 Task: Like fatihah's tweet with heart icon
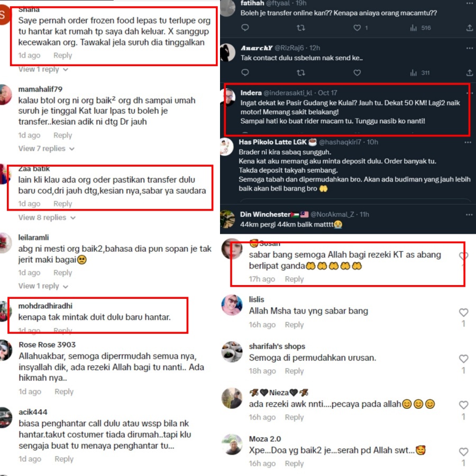pos(357,28)
